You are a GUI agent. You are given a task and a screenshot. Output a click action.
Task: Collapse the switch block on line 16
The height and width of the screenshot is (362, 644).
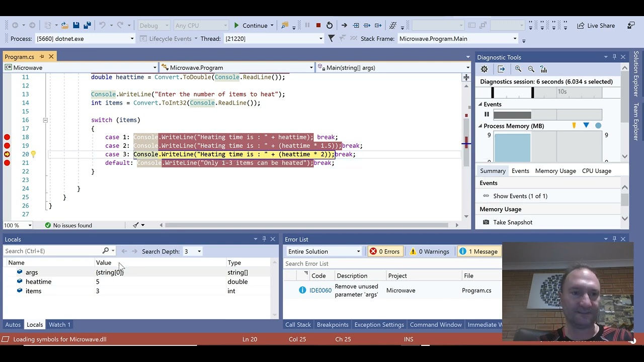(45, 120)
